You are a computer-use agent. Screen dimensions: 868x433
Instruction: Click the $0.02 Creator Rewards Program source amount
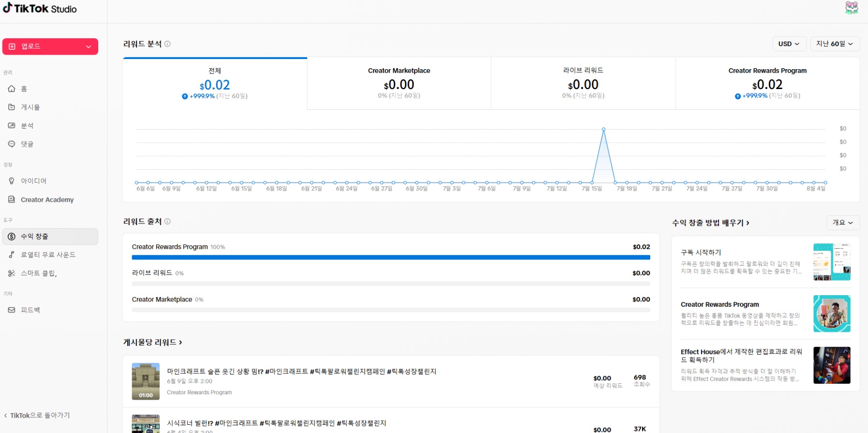coord(642,247)
